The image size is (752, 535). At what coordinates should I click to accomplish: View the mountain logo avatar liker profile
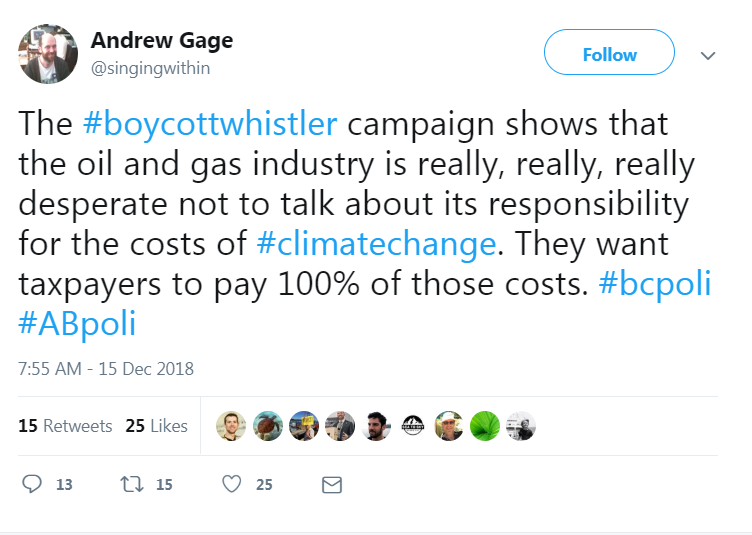pos(412,426)
